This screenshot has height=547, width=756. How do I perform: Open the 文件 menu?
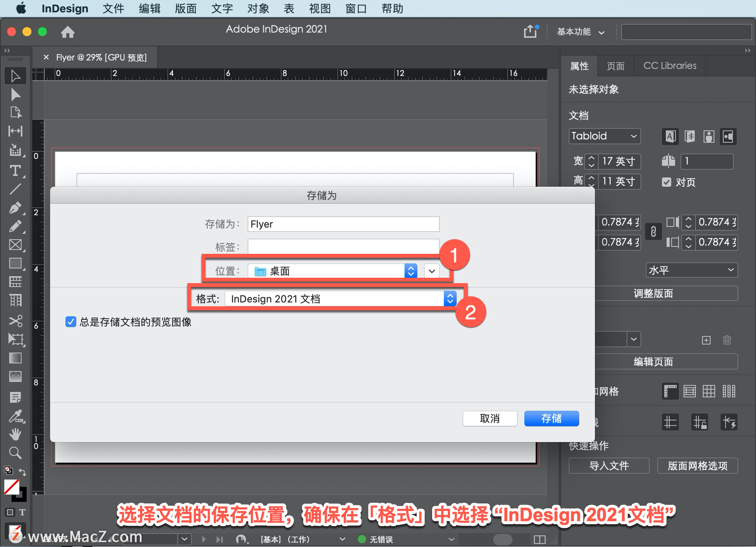pos(113,8)
